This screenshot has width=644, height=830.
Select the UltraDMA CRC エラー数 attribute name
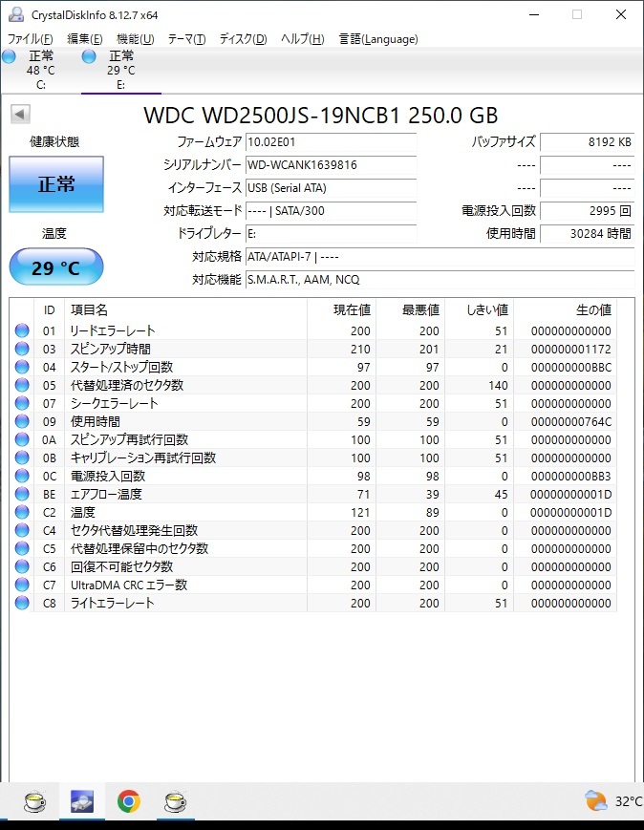129,585
